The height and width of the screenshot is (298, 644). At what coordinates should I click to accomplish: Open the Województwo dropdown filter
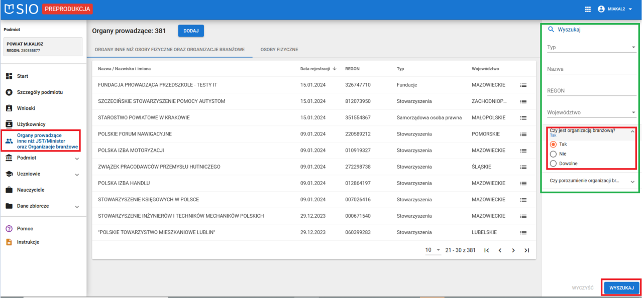[x=591, y=113]
